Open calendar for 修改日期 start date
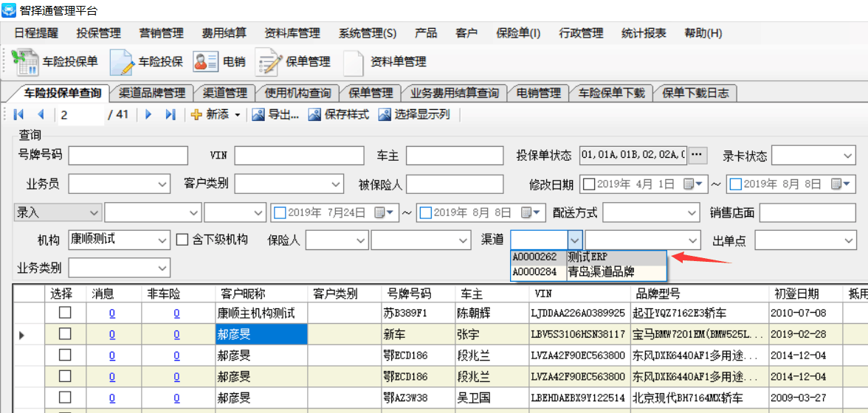The height and width of the screenshot is (413, 868). point(692,184)
